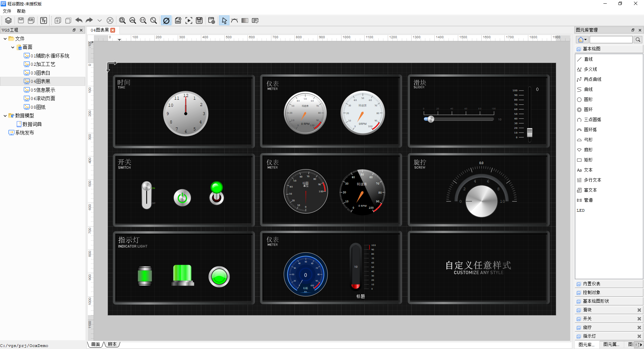Screen dimensions: 644x349
Task: Open the 内置仪表 library category
Action: pyautogui.click(x=592, y=284)
